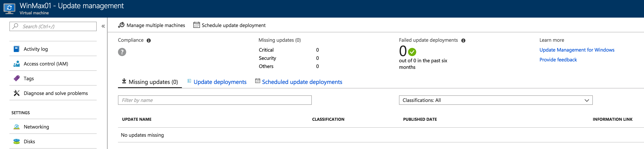Image resolution: width=644 pixels, height=149 pixels.
Task: Sort by UPDATE NAME column header
Action: click(x=137, y=119)
